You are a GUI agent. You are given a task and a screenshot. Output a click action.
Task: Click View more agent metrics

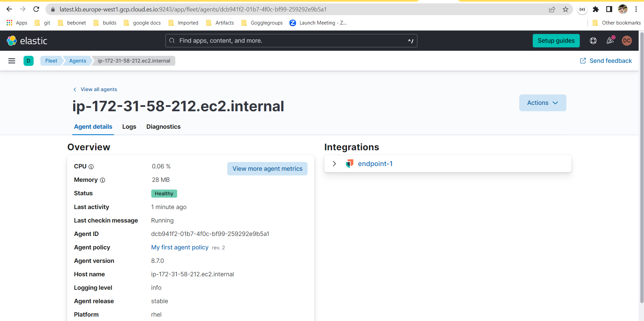tap(267, 168)
